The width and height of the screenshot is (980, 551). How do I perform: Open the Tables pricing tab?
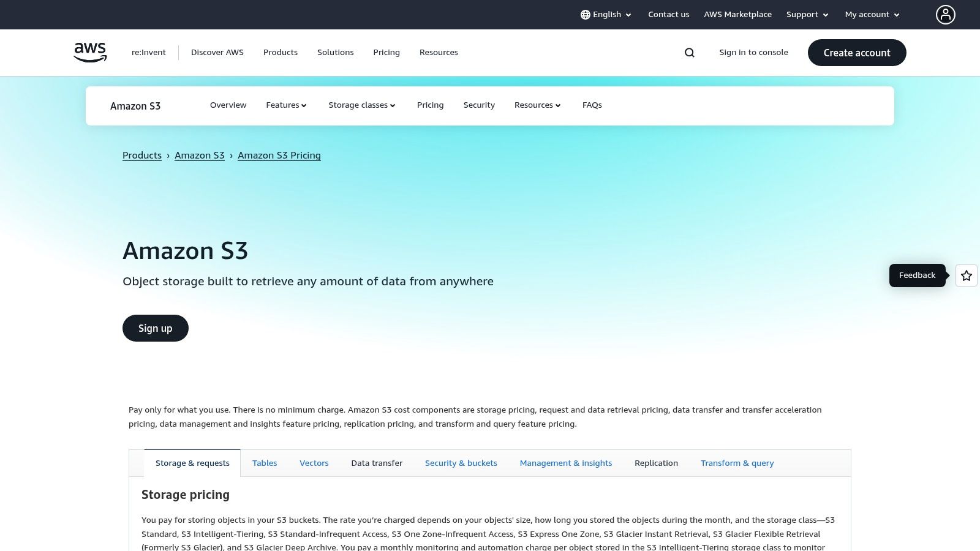coord(265,463)
